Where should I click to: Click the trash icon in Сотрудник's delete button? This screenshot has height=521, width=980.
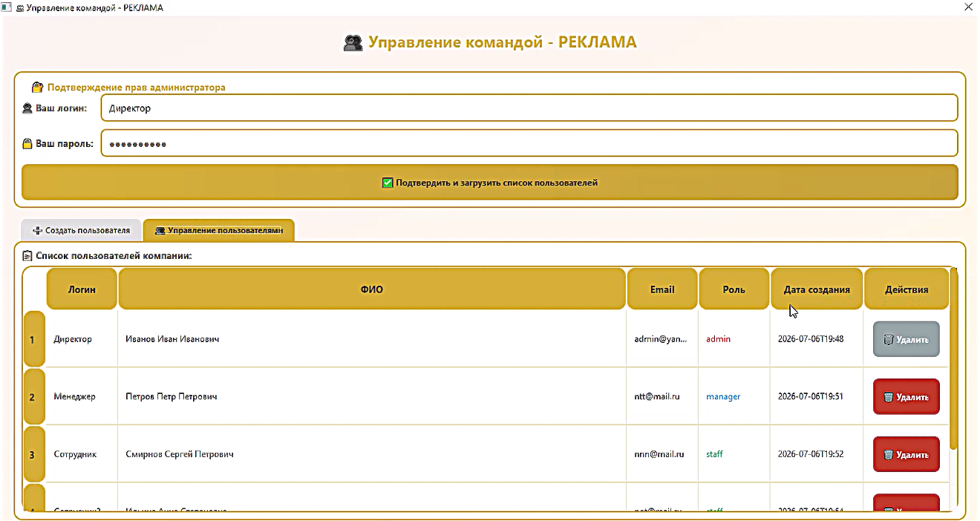click(x=888, y=455)
